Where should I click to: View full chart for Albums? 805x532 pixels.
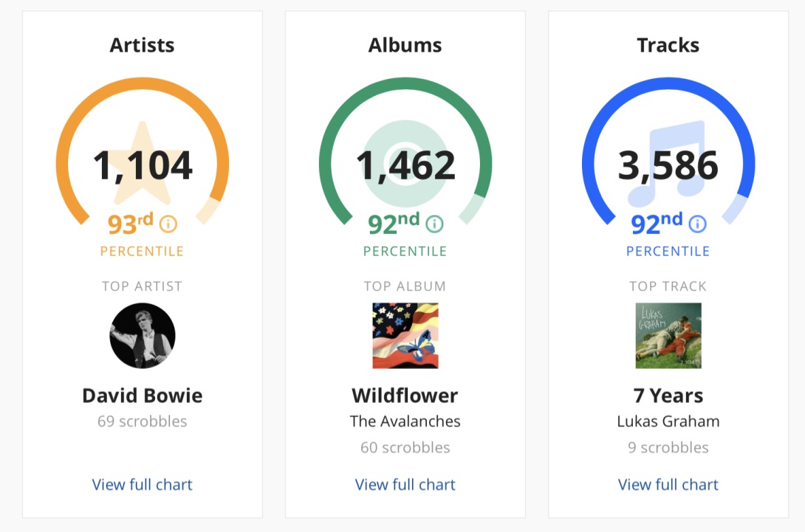pyautogui.click(x=405, y=485)
